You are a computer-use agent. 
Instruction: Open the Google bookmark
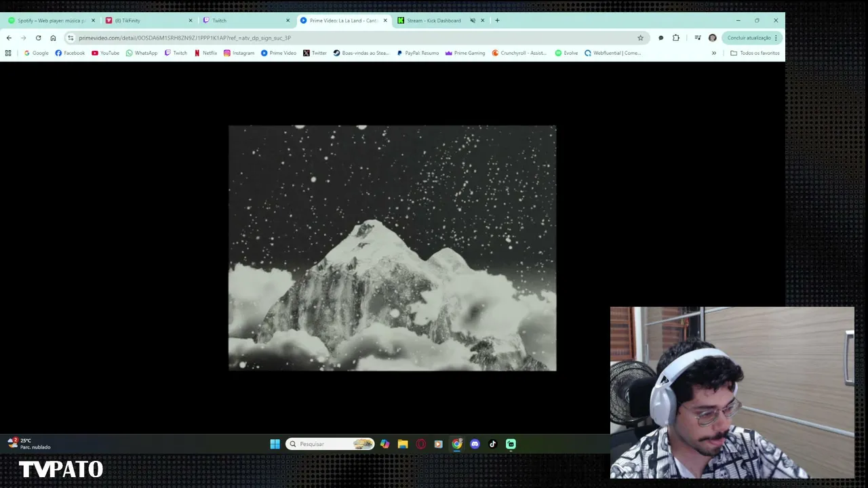(x=37, y=53)
